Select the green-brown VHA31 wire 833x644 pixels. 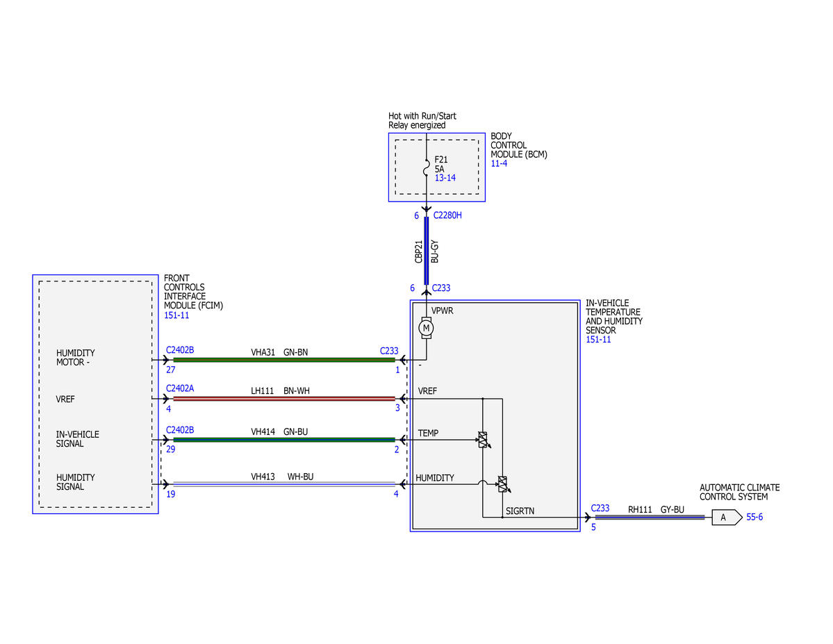pos(284,360)
